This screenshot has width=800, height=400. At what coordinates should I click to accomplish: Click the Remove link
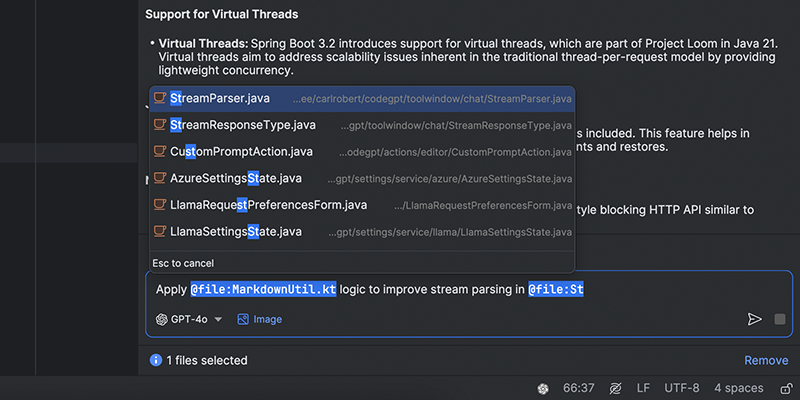pyautogui.click(x=766, y=360)
